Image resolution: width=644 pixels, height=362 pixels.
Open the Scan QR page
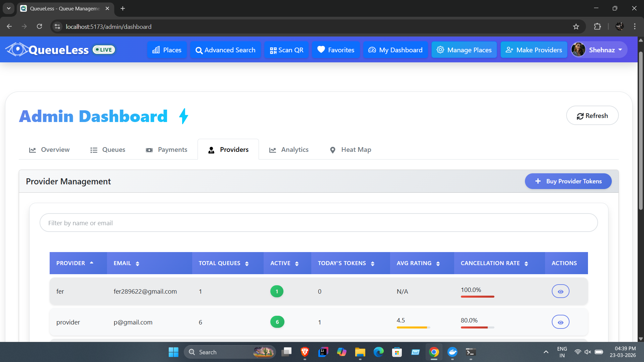click(x=286, y=50)
